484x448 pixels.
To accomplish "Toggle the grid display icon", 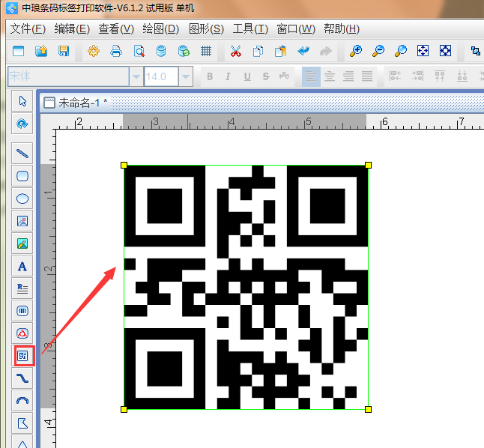I will (x=206, y=52).
